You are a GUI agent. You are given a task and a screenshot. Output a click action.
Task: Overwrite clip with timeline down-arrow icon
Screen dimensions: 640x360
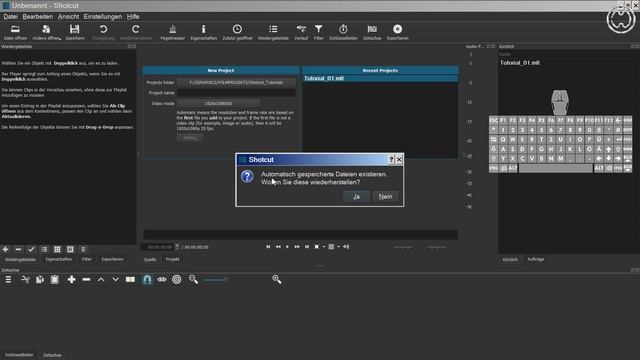(116, 280)
